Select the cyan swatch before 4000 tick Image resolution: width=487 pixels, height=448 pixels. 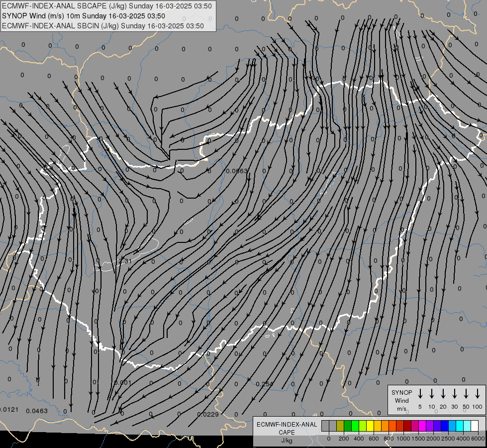(460, 426)
